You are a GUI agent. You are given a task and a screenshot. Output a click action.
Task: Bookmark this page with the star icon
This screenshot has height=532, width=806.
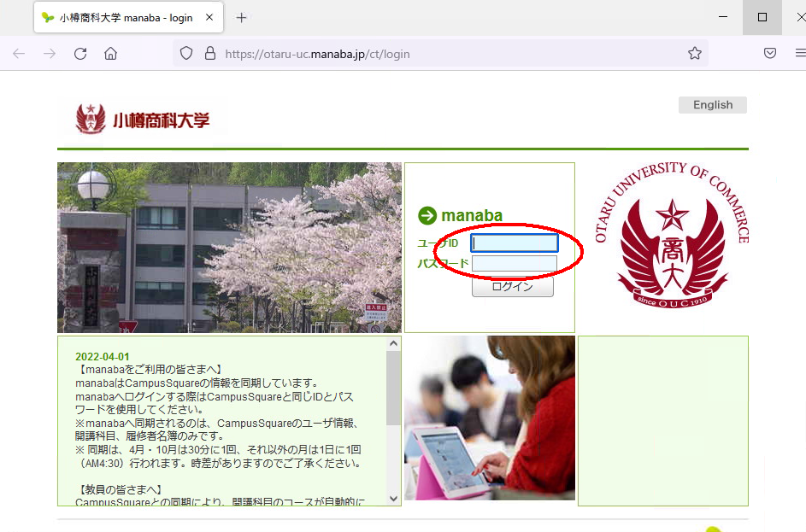tap(695, 54)
